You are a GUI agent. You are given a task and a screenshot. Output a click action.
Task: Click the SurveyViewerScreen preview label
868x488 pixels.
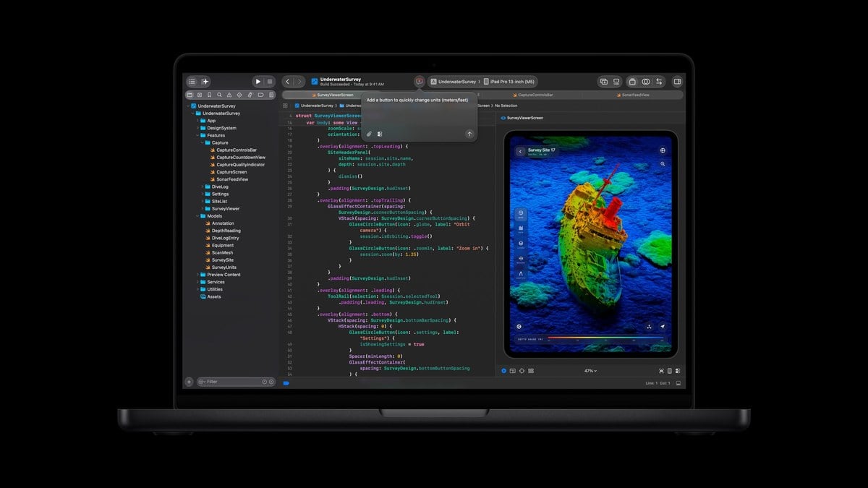pyautogui.click(x=522, y=117)
